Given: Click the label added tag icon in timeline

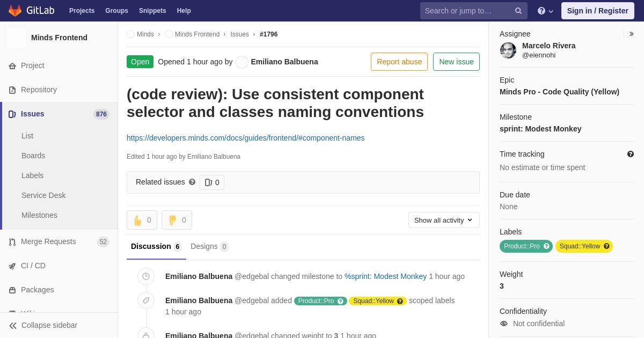Looking at the screenshot, I should tap(146, 300).
